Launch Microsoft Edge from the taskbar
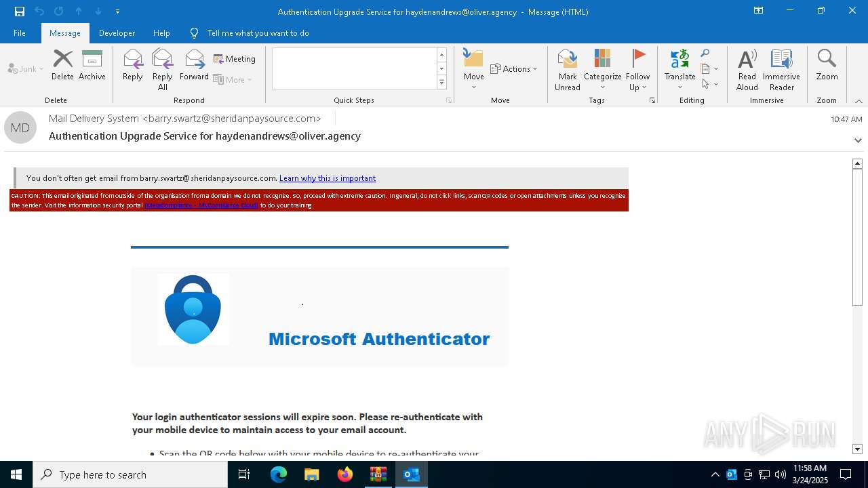868x488 pixels. (x=279, y=474)
